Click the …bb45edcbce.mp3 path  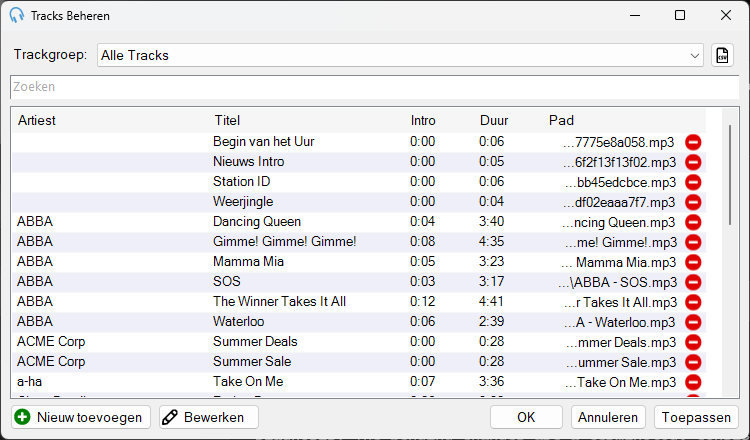point(620,183)
